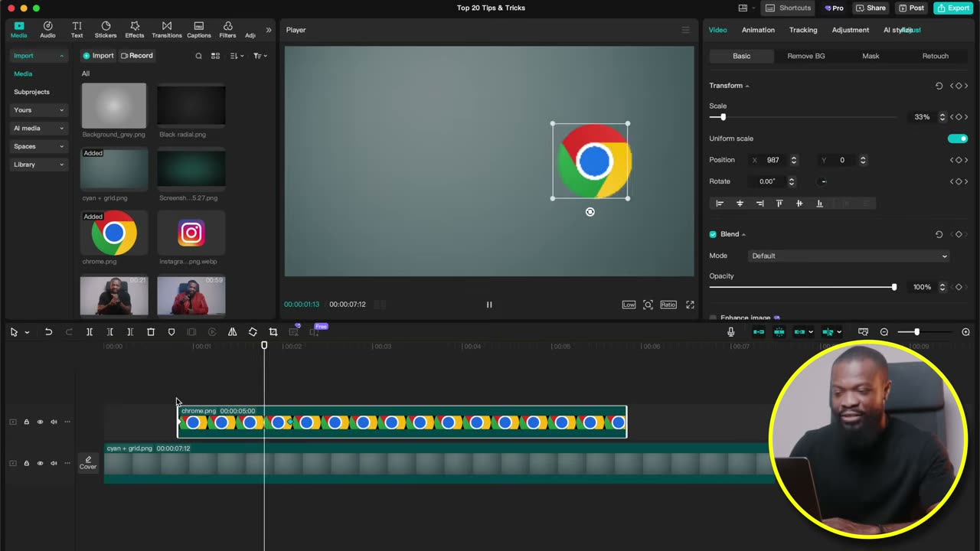Collapse the Import section in sidebar
980x551 pixels.
[x=39, y=56]
